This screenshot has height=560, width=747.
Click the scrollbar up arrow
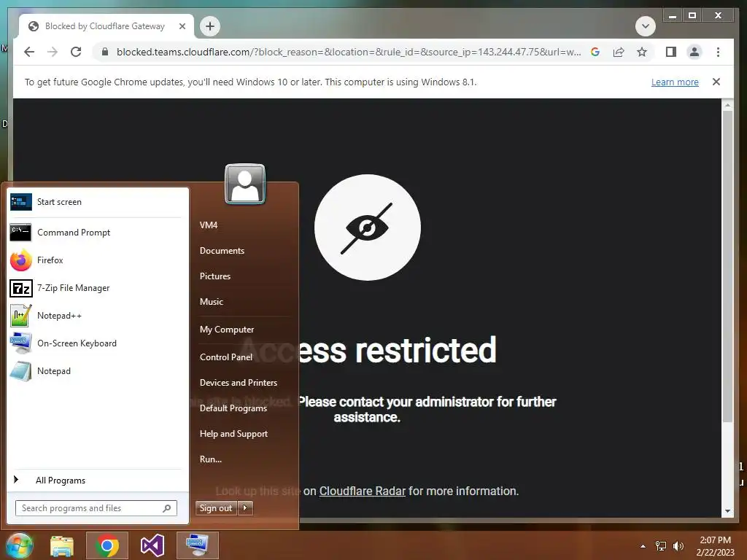click(x=727, y=105)
